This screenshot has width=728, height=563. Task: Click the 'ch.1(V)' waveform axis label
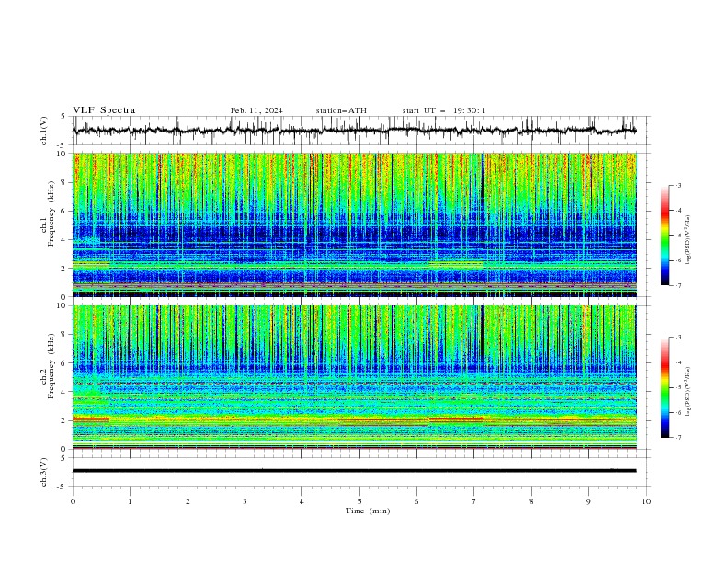click(44, 131)
